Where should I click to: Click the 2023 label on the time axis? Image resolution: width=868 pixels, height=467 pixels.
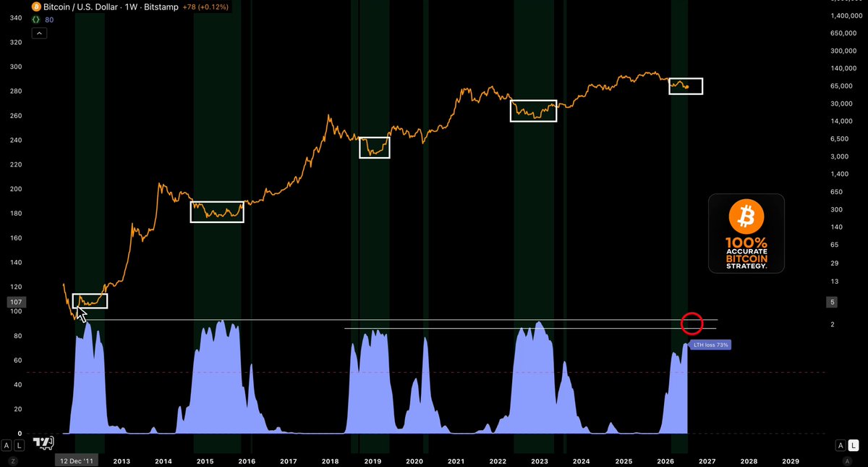click(x=540, y=460)
